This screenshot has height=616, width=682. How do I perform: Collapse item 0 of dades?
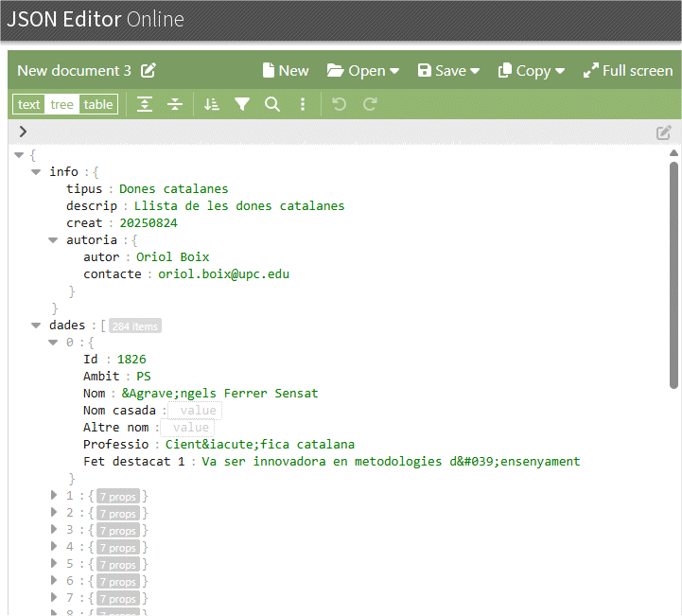pyautogui.click(x=53, y=343)
